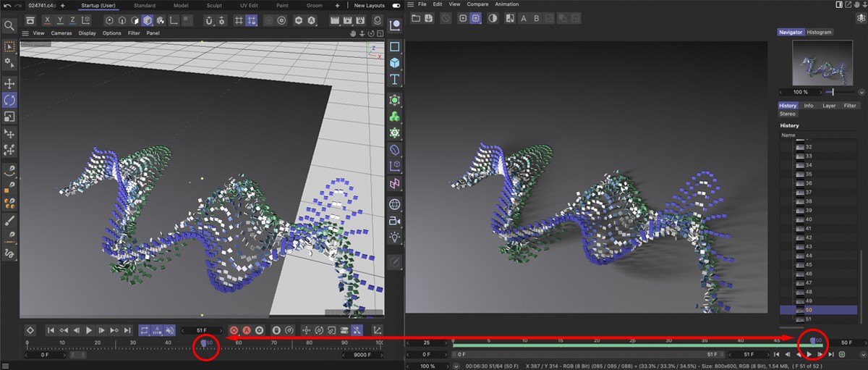Click the Open folder icon in Picture Viewer
This screenshot has height=370, width=868.
pos(415,18)
